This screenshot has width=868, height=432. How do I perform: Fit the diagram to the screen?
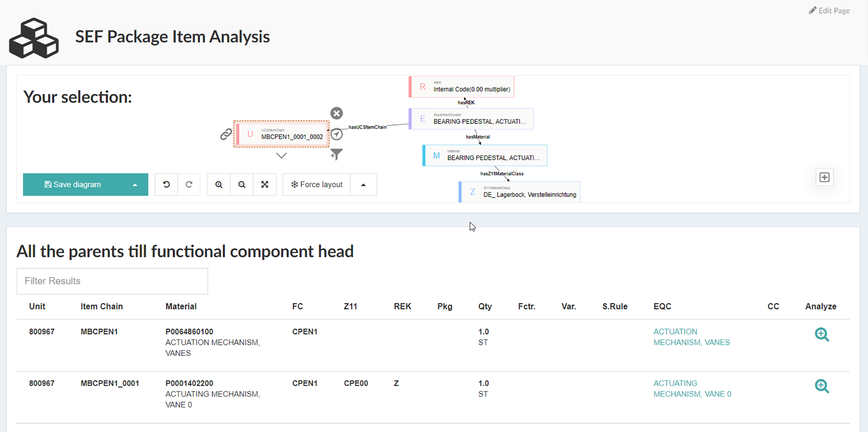(265, 185)
